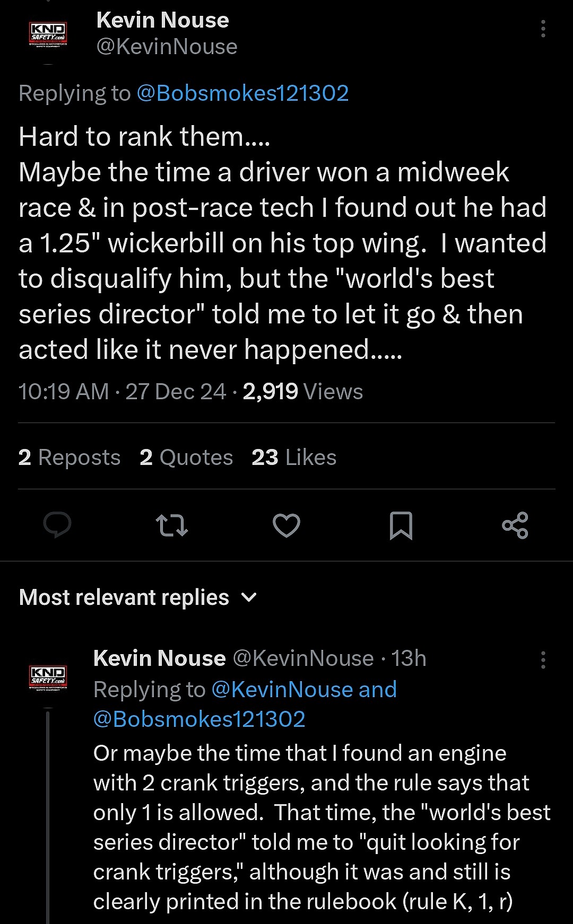The image size is (573, 924).
Task: Tap the share icon
Action: click(515, 525)
